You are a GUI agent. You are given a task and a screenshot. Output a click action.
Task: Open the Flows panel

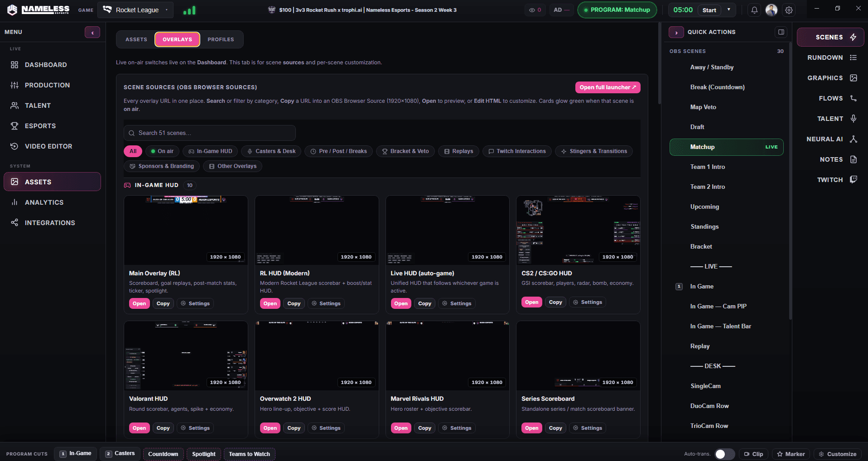(x=831, y=98)
